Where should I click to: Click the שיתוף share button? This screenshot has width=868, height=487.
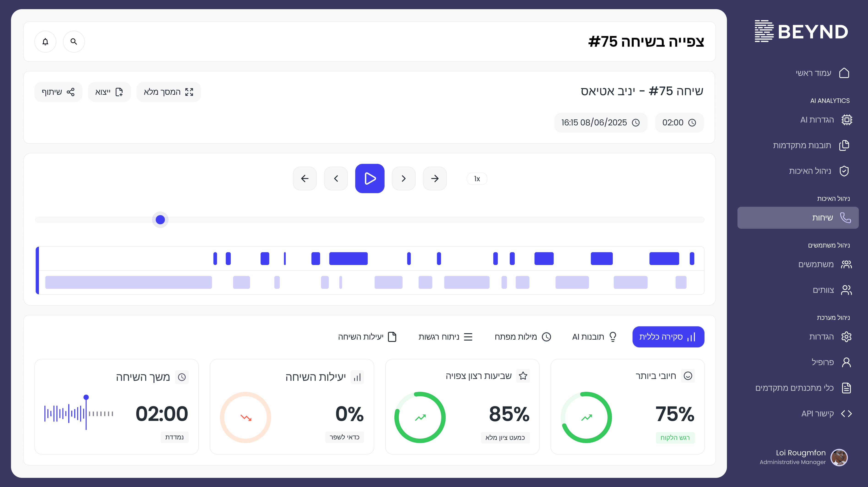pos(58,92)
